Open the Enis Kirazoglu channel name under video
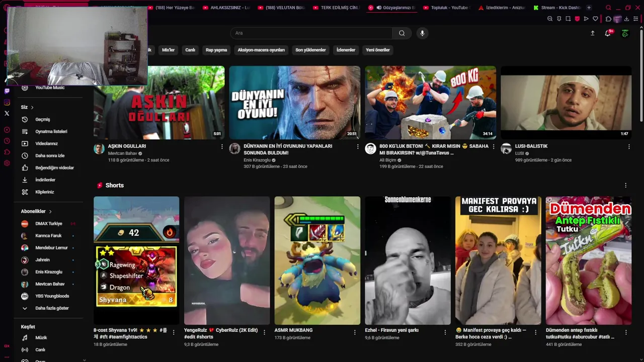Viewport: 644px width, 362px height. pos(257,160)
